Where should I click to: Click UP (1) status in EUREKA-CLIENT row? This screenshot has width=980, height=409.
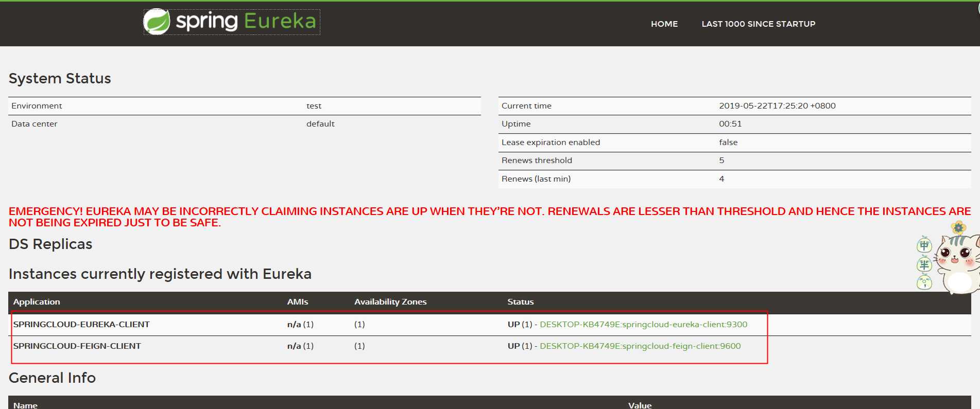[x=520, y=324]
